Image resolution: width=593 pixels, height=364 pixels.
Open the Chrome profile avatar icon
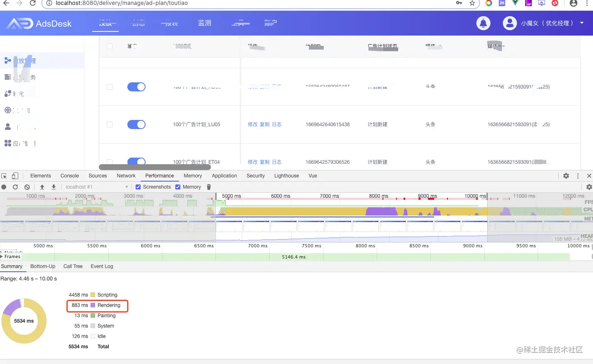point(573,3)
